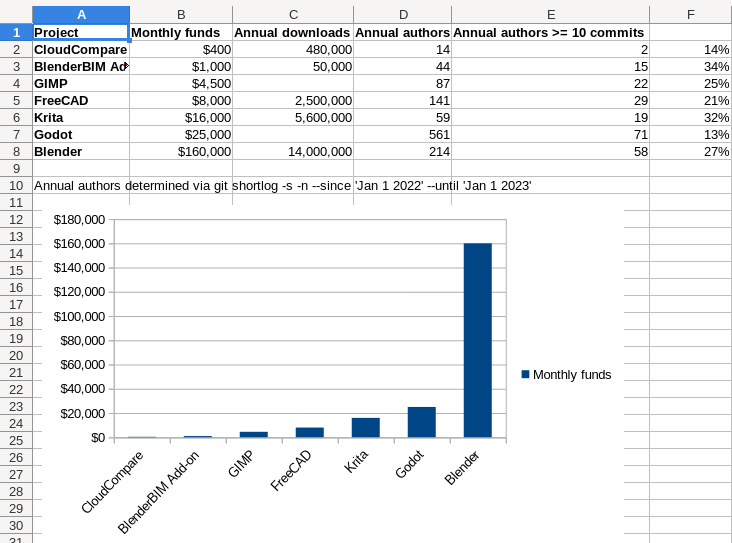Select column F header
Viewport: 732px width, 543px height.
691,15
